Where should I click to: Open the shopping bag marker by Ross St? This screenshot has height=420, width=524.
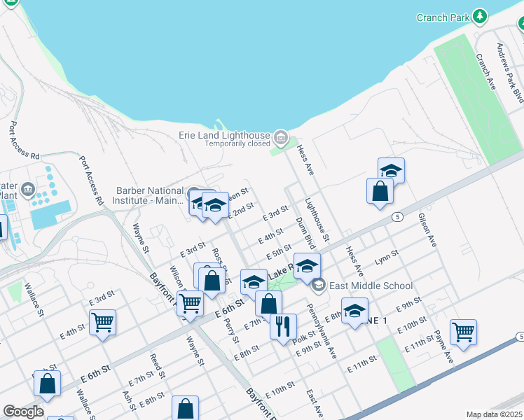click(212, 280)
